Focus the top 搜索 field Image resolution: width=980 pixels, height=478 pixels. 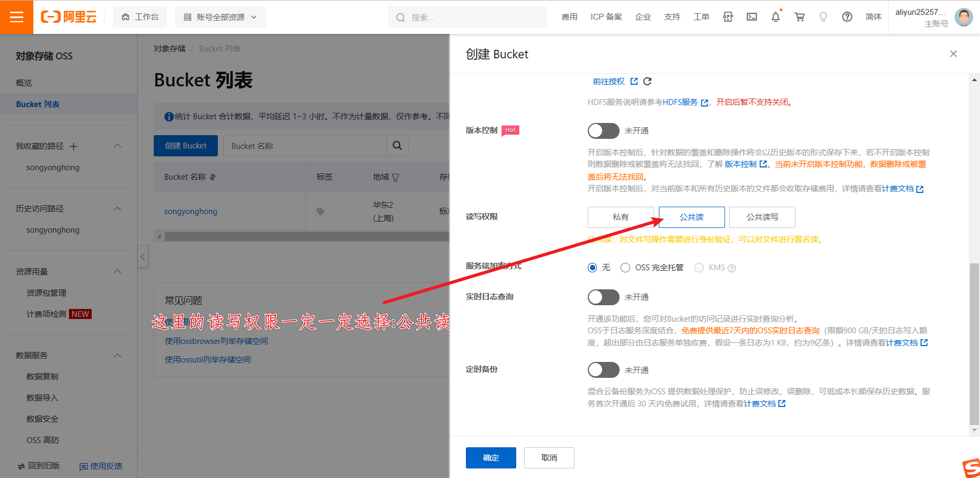tap(467, 17)
